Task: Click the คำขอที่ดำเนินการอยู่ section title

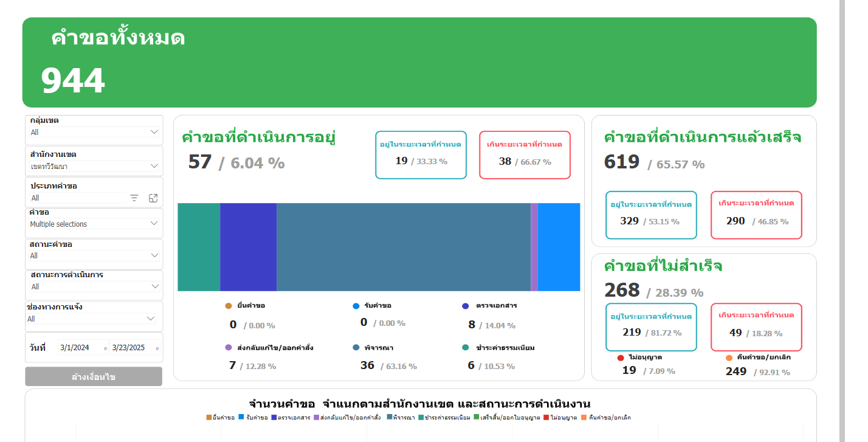Action: point(259,137)
